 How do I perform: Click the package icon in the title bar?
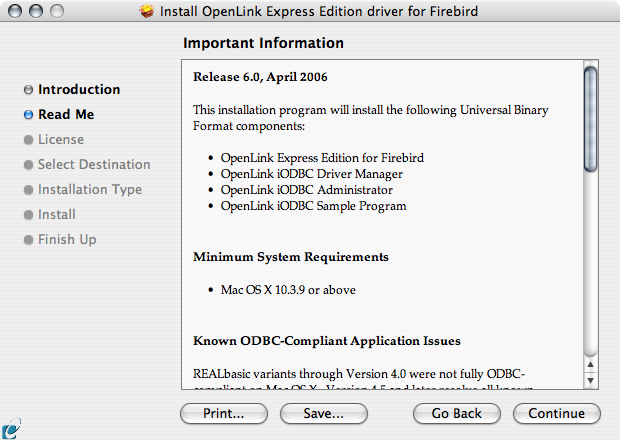148,13
